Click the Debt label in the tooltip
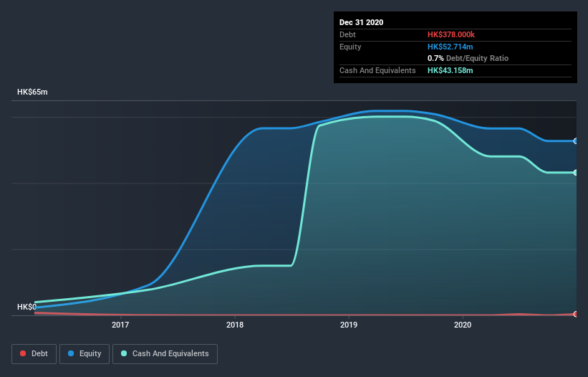588x377 pixels. [x=347, y=34]
